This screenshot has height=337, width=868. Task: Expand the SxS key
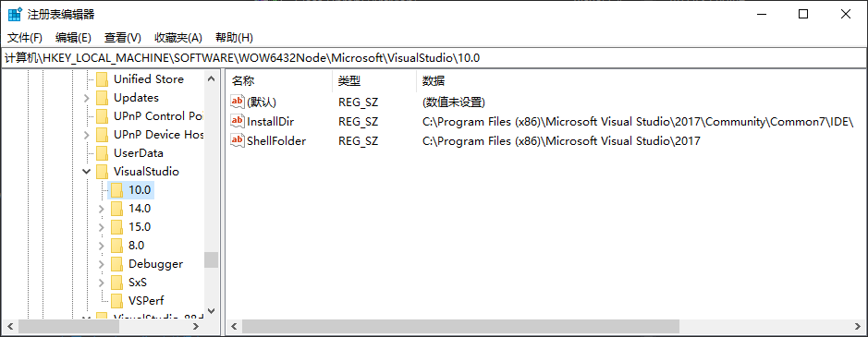tap(102, 283)
